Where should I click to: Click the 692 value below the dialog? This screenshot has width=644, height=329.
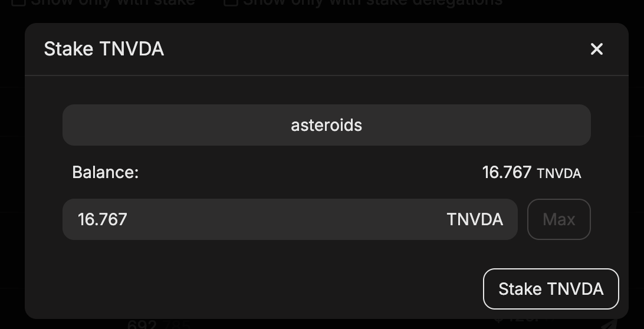142,324
